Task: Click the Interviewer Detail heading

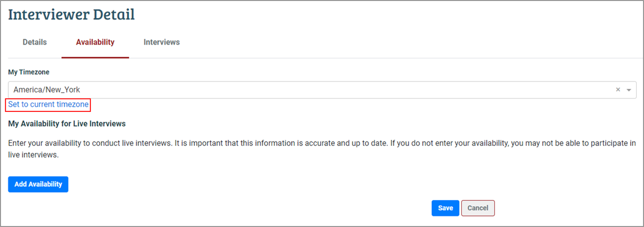Action: (x=71, y=15)
